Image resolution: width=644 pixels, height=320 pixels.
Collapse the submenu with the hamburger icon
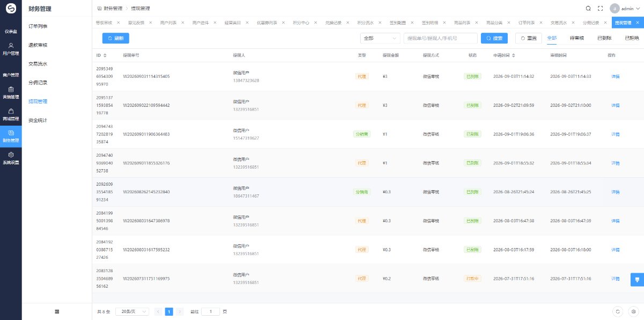(x=57, y=311)
